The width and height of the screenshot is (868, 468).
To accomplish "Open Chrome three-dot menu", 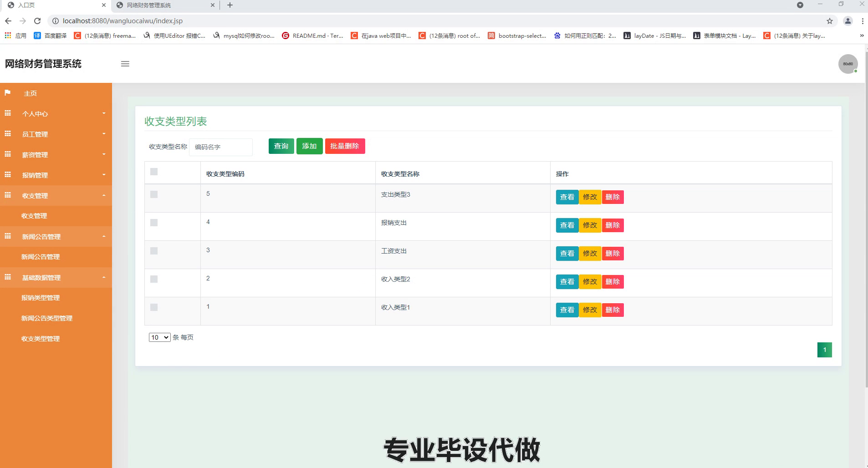I will [x=863, y=21].
